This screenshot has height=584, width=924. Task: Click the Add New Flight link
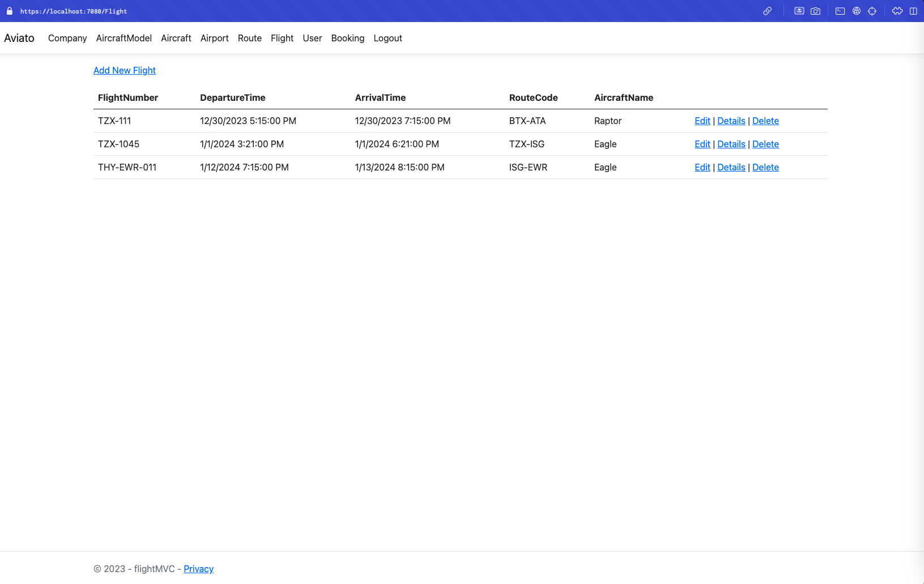click(125, 70)
